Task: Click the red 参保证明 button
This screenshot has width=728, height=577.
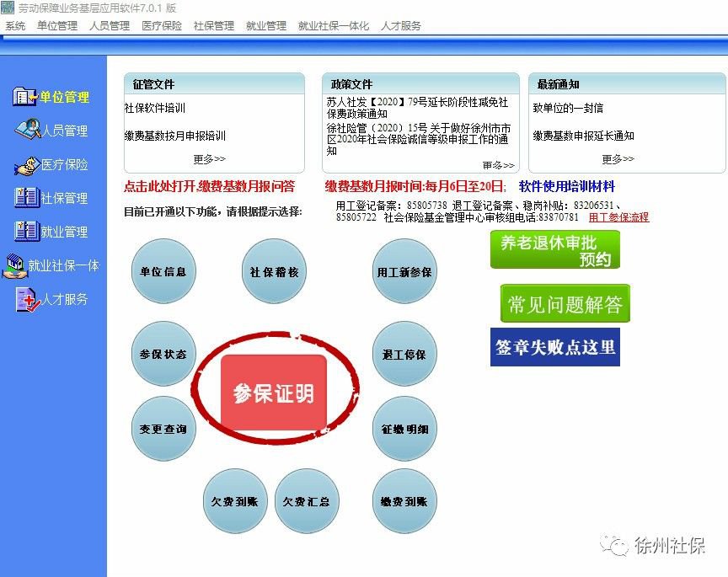Action: (274, 393)
